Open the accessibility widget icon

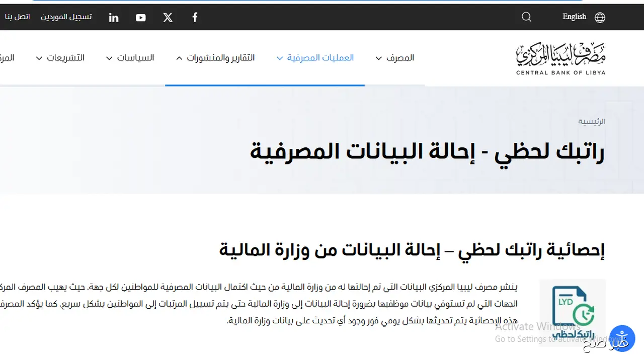pos(622,338)
